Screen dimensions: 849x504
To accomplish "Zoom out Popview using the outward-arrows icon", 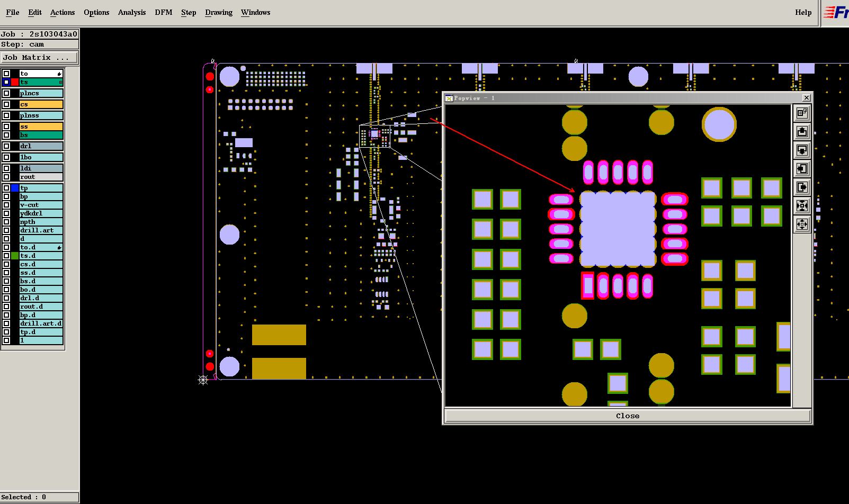I will [802, 224].
